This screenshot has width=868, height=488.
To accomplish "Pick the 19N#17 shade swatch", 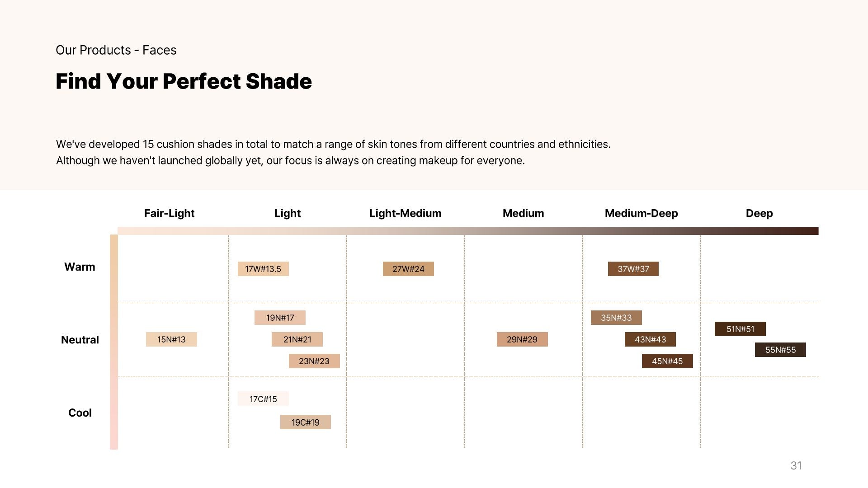I will (x=280, y=318).
